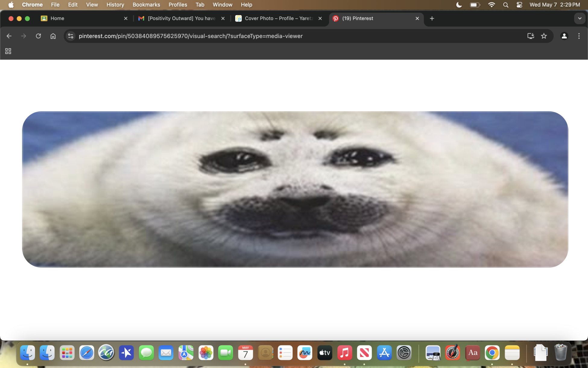Click the forward navigation arrow
588x368 pixels.
click(24, 36)
